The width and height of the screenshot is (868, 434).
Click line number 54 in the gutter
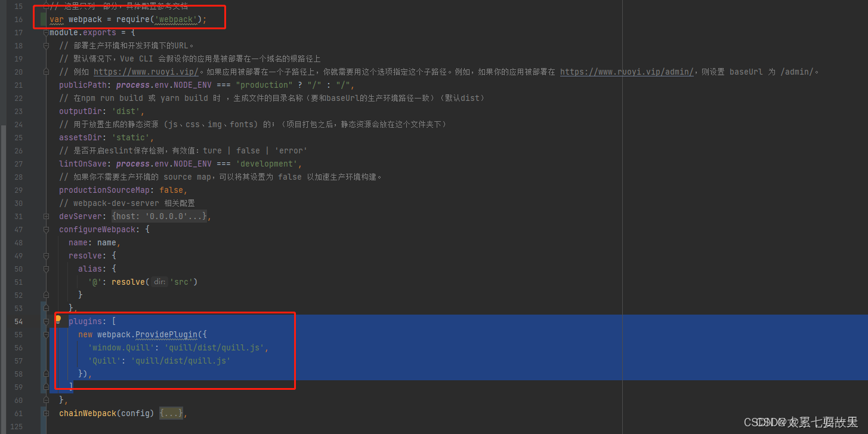click(18, 321)
